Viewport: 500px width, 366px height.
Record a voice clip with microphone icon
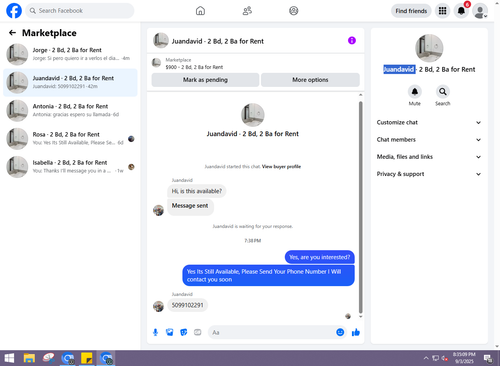tap(155, 332)
